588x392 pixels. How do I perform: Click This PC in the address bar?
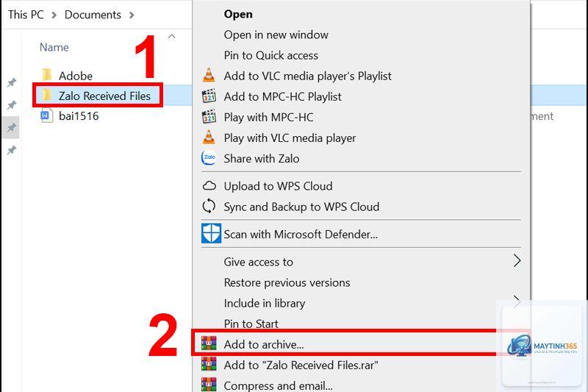(26, 15)
